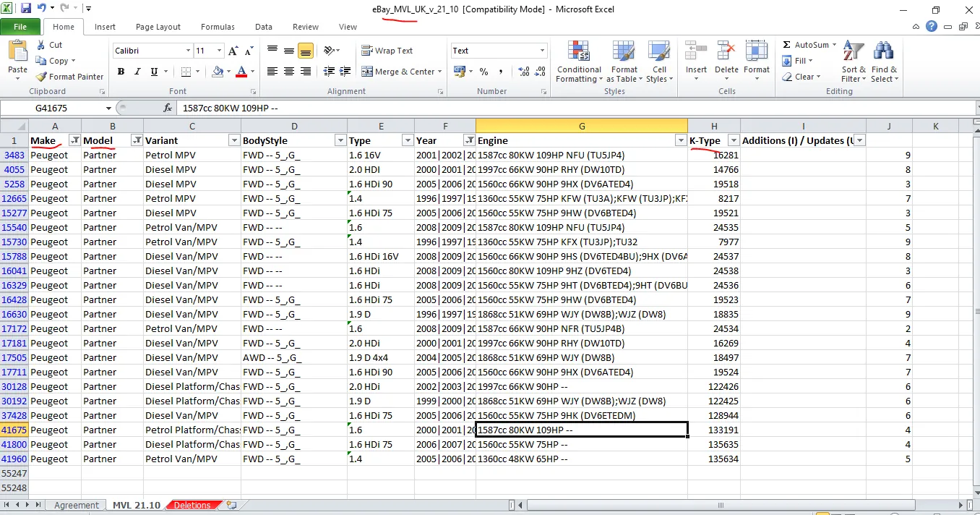The image size is (980, 515).
Task: Toggle Bold formatting
Action: click(121, 72)
